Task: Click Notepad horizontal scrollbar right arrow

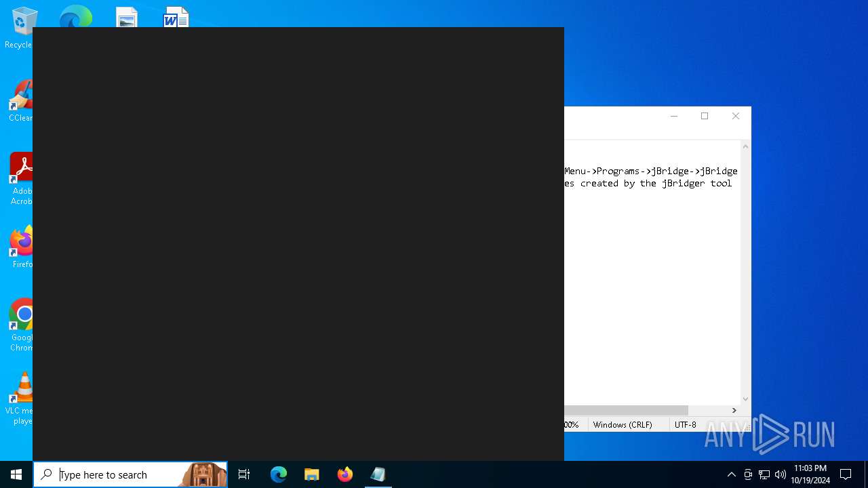Action: [734, 410]
